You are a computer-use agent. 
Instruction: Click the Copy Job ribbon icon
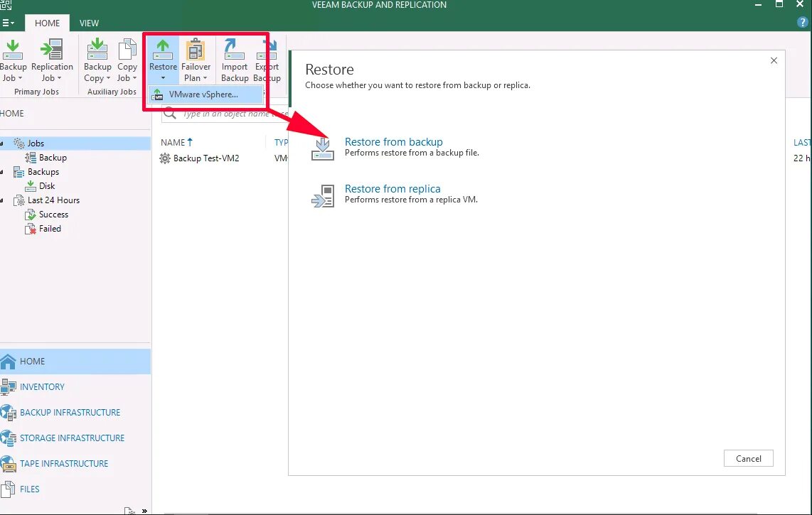click(x=127, y=50)
